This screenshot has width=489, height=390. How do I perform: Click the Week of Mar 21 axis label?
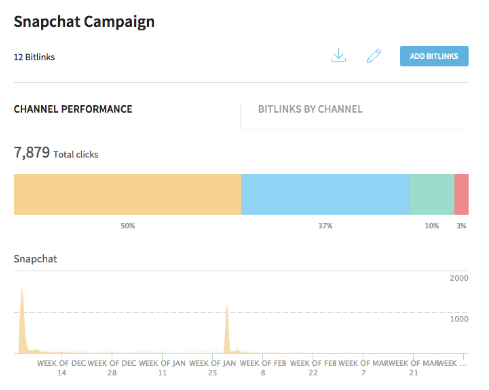point(414,368)
